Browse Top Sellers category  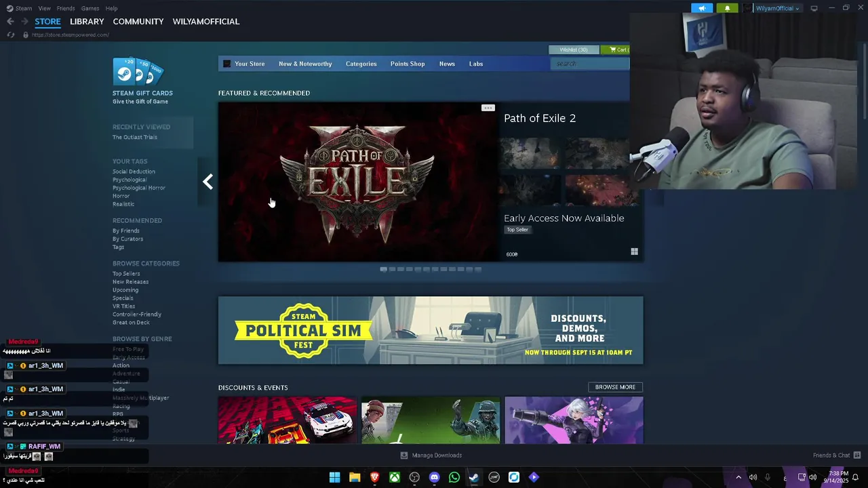[x=126, y=274]
